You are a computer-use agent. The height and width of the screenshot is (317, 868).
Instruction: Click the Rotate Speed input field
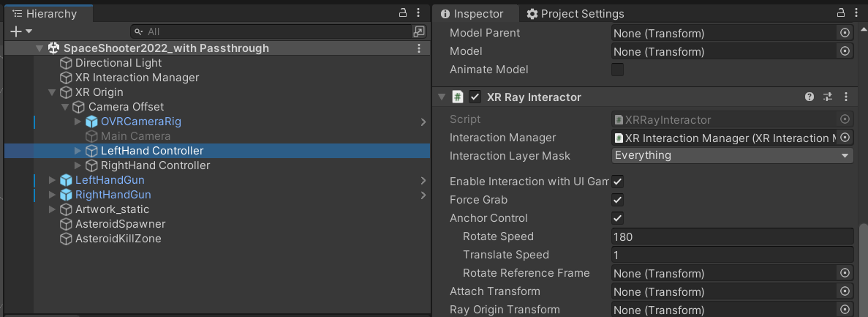(x=732, y=236)
